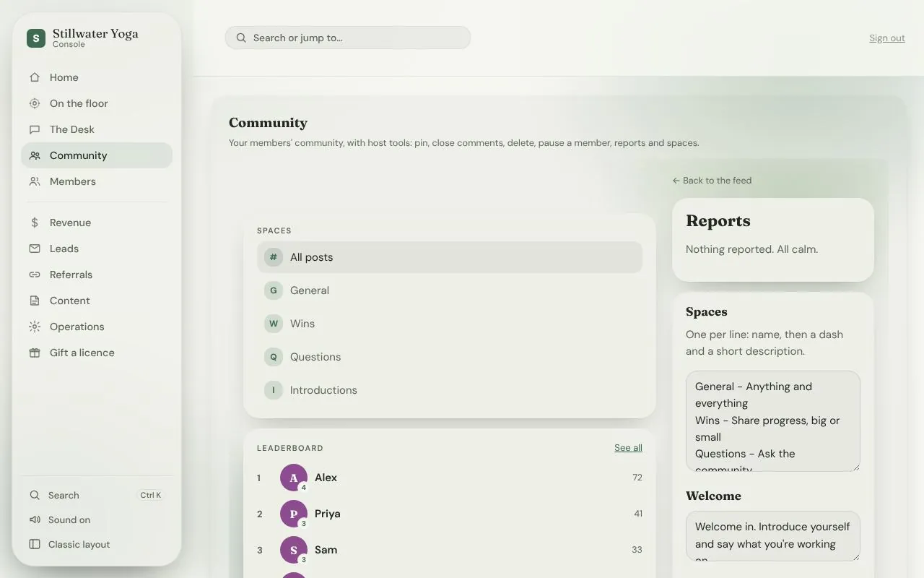The image size is (924, 578).
Task: Click the magnifier icon in top search bar
Action: coord(240,38)
